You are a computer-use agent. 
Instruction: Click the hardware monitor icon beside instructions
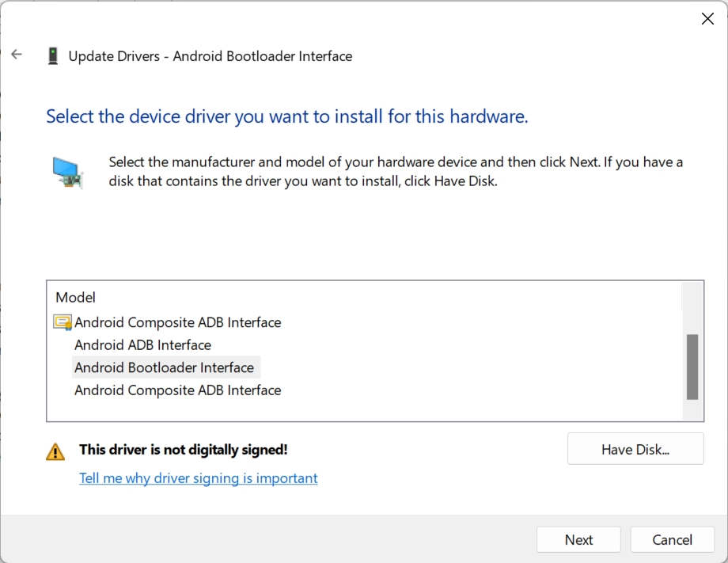click(x=68, y=172)
